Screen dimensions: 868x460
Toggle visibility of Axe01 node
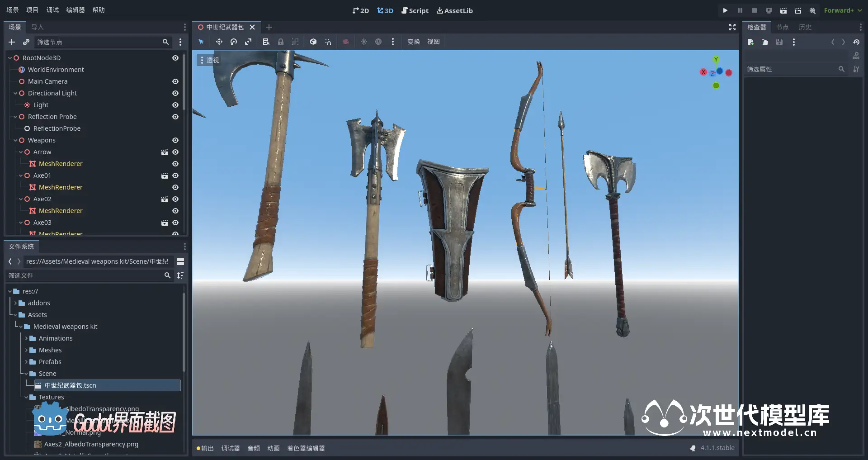[x=175, y=175]
